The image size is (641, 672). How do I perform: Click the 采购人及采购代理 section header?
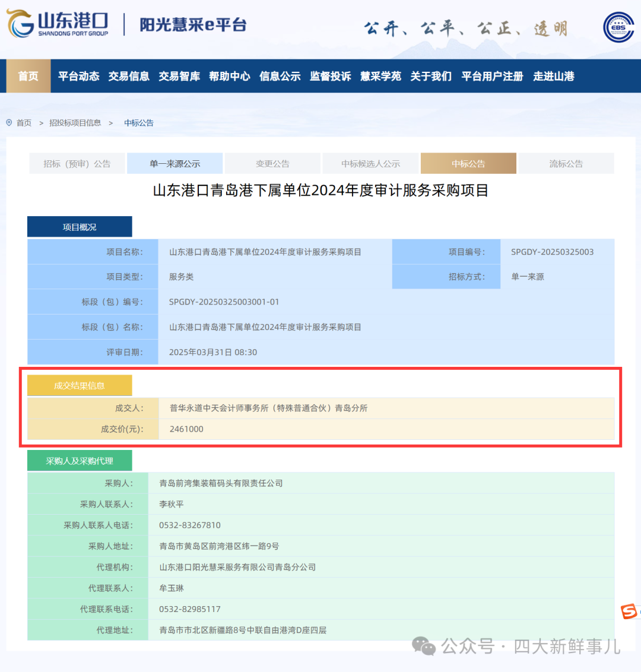pos(80,461)
